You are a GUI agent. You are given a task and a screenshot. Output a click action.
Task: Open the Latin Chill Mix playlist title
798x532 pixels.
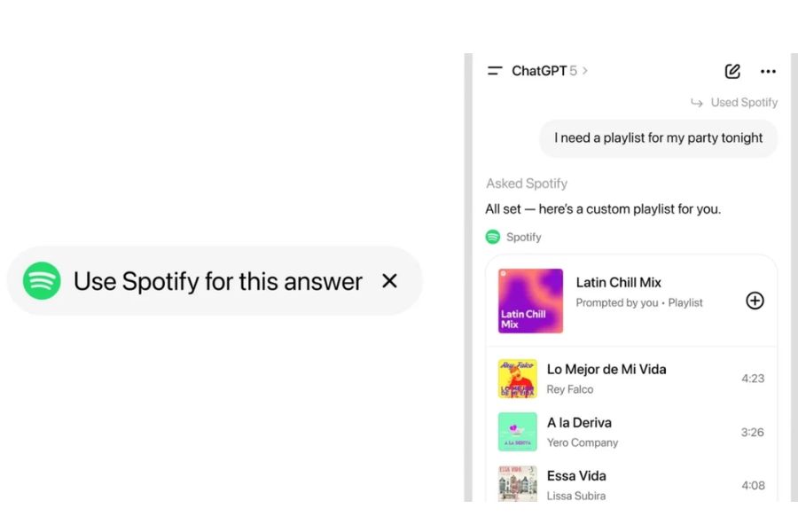(x=619, y=283)
